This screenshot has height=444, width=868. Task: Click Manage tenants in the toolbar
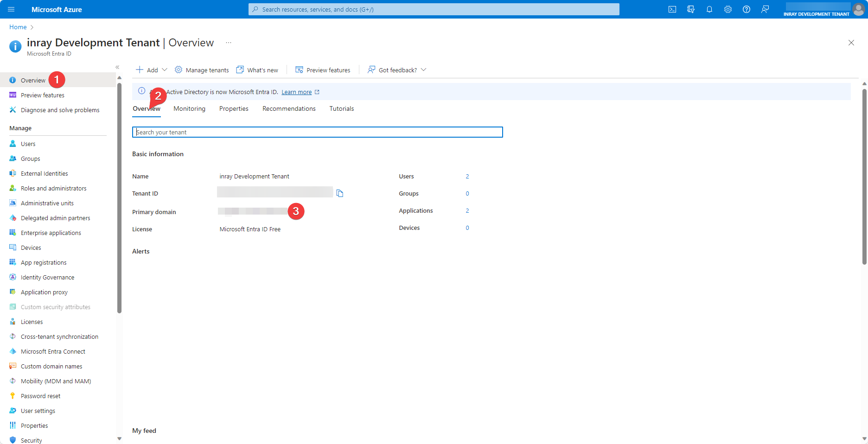coord(202,70)
